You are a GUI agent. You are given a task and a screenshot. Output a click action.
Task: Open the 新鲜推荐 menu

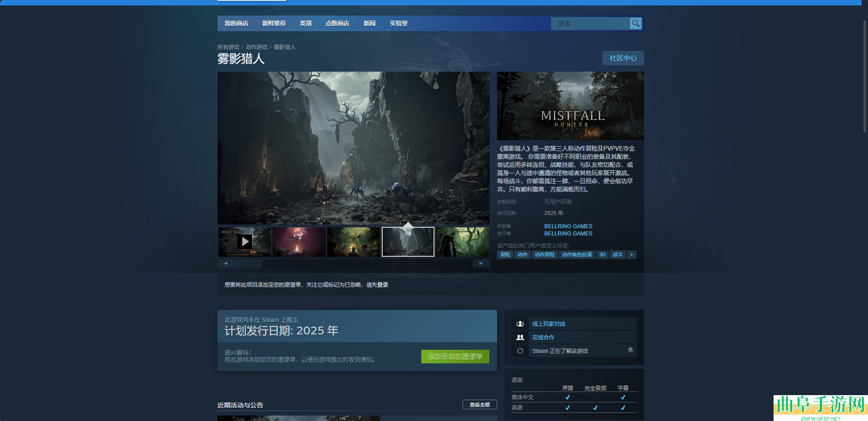(274, 23)
